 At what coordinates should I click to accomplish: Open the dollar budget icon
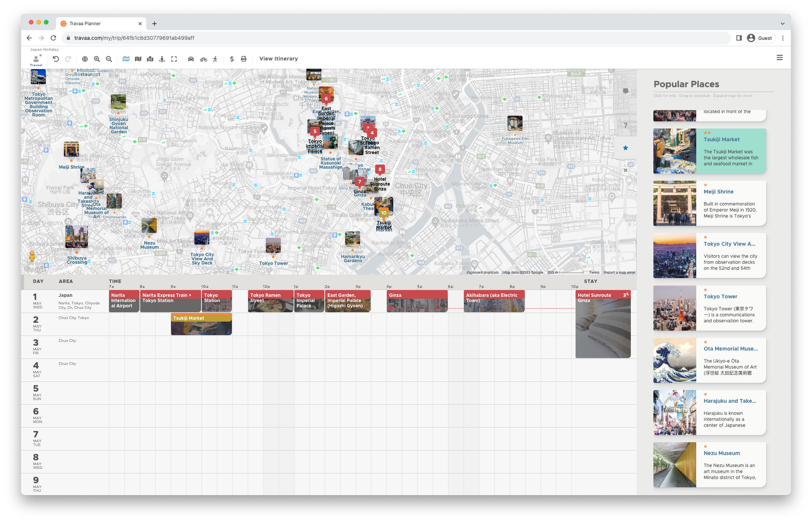coord(232,59)
